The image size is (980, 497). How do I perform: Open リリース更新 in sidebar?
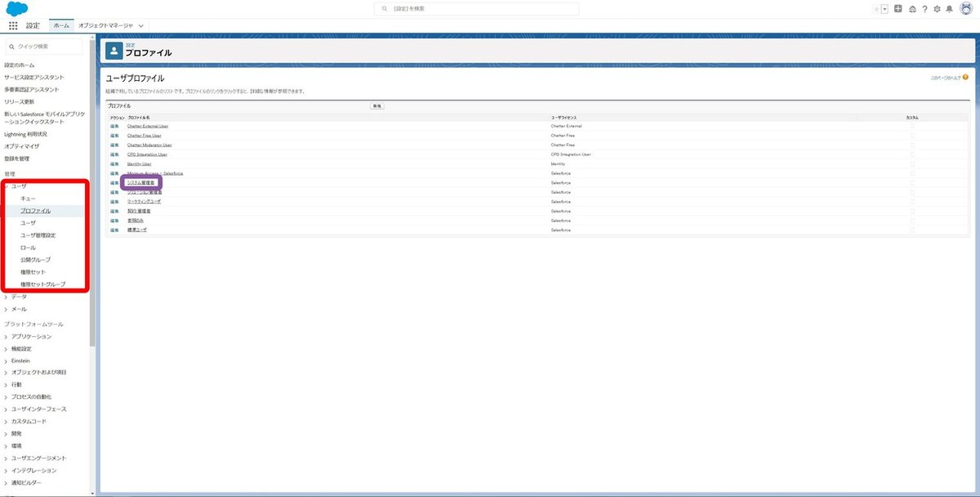click(x=20, y=101)
